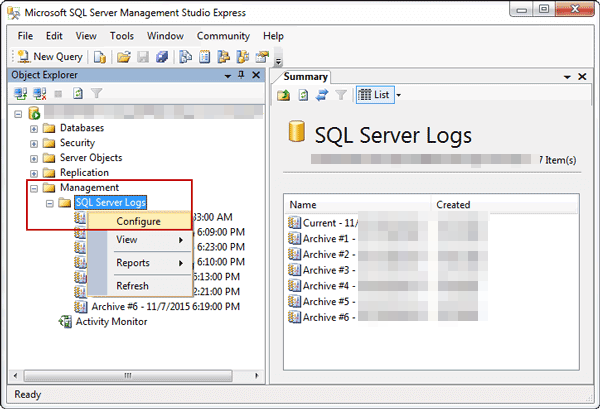Screen dimensions: 600x409
Task: Collapse the Management folder
Action: (x=34, y=189)
